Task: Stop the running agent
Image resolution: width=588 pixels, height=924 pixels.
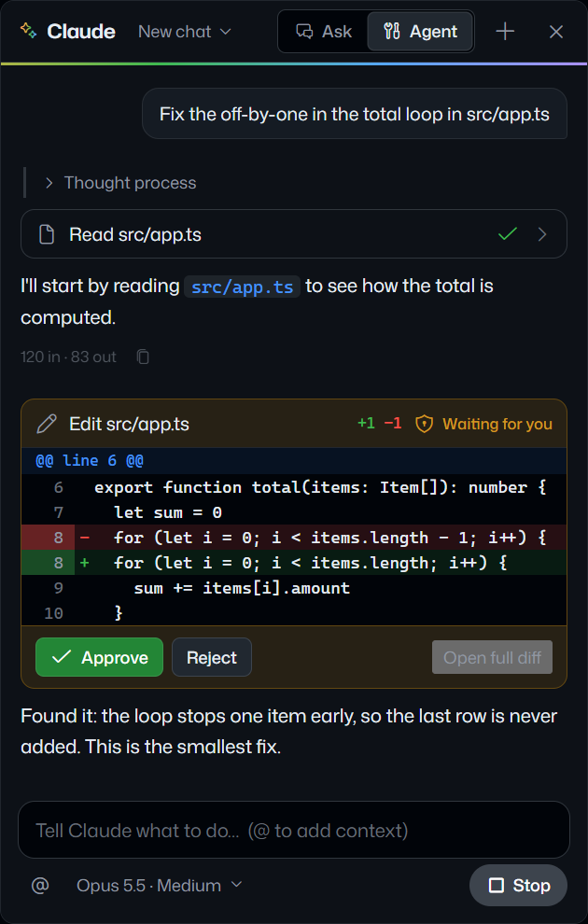Action: [519, 885]
